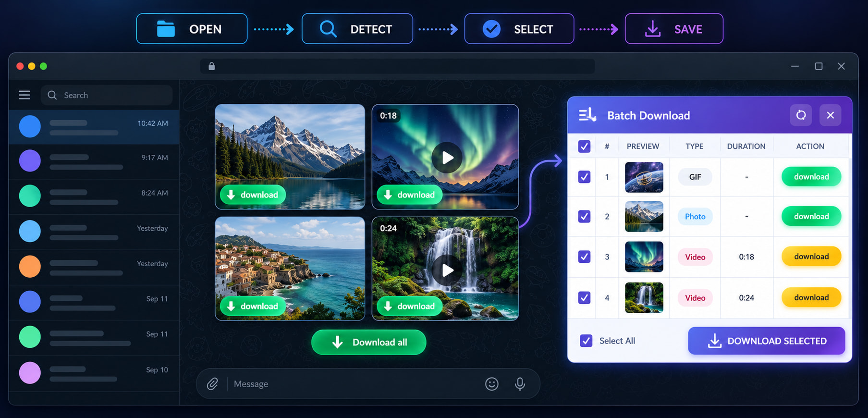Click the SAVE step button

[674, 29]
